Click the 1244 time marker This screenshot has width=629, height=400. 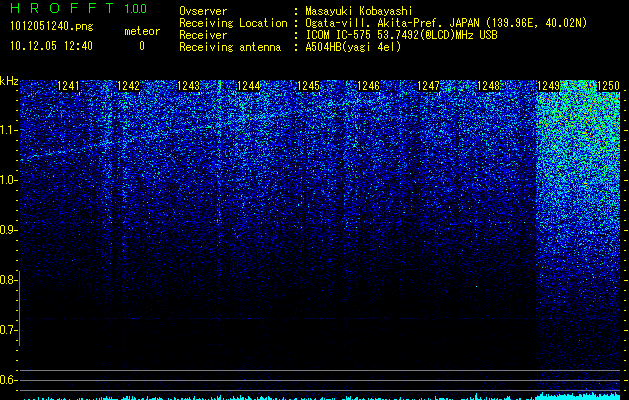click(x=249, y=85)
